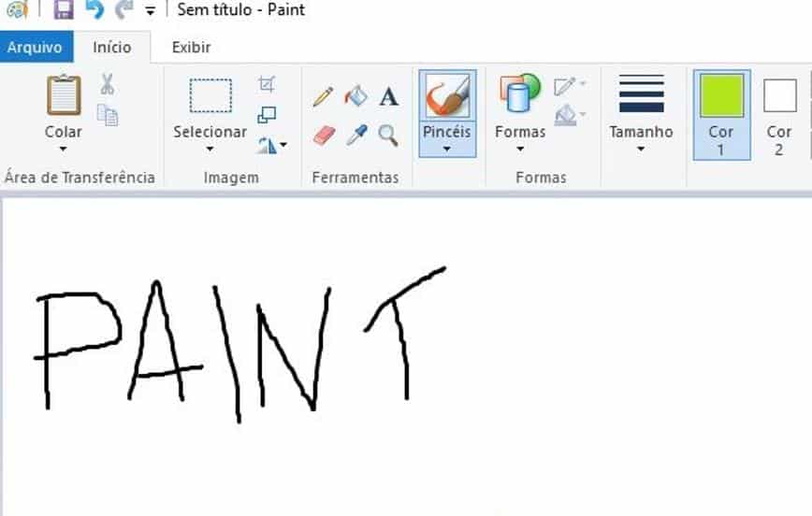This screenshot has width=812, height=516.
Task: Open the rotate dropdown arrow
Action: point(283,145)
